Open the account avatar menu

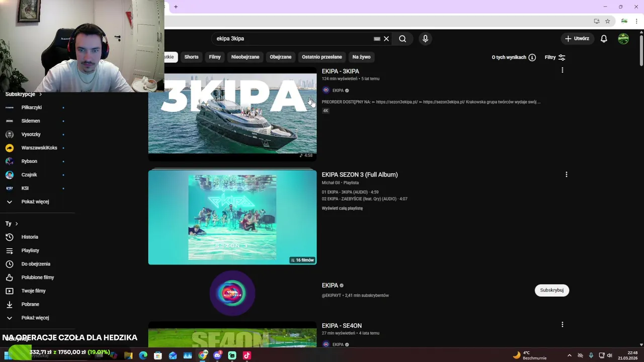coord(623,39)
